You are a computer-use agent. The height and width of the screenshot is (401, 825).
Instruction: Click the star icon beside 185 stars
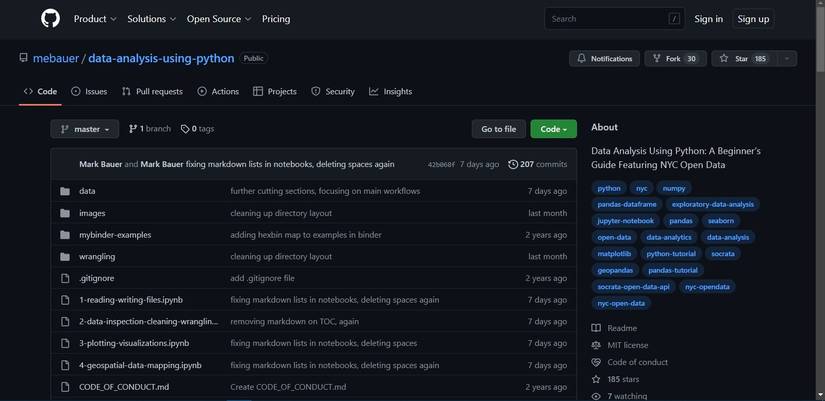pos(596,379)
